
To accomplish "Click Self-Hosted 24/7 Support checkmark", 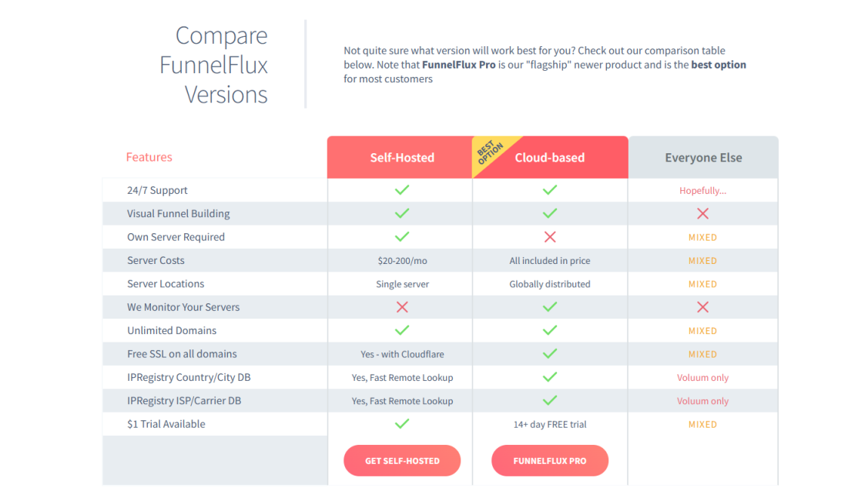I will (x=401, y=190).
